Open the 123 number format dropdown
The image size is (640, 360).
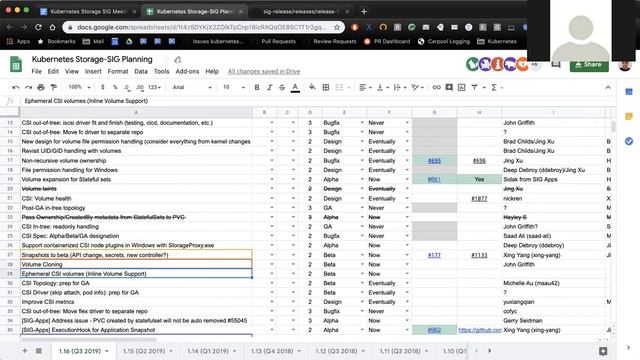coord(154,87)
